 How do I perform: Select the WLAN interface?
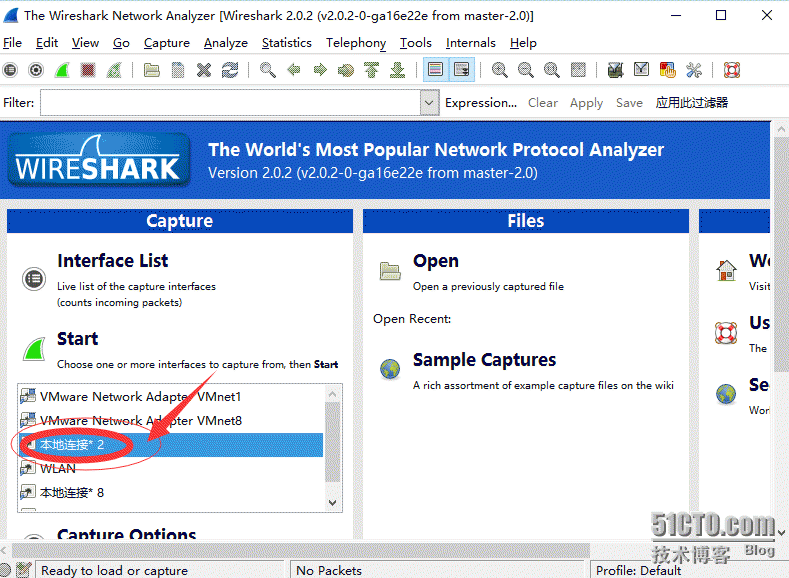[x=171, y=468]
